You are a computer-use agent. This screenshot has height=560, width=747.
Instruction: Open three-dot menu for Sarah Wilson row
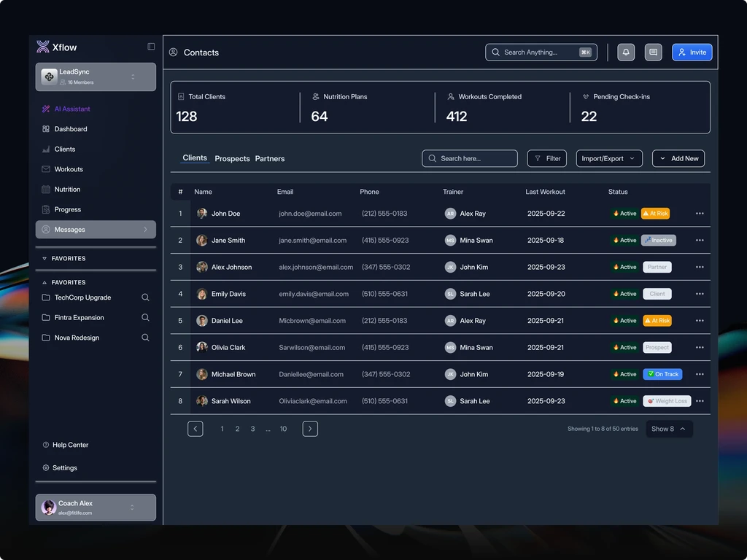700,401
